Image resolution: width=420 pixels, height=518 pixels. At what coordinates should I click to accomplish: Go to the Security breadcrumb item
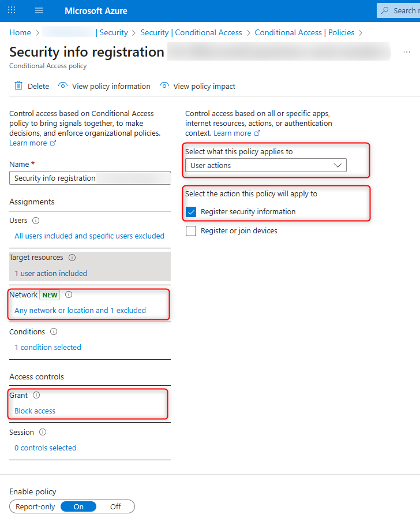click(114, 33)
